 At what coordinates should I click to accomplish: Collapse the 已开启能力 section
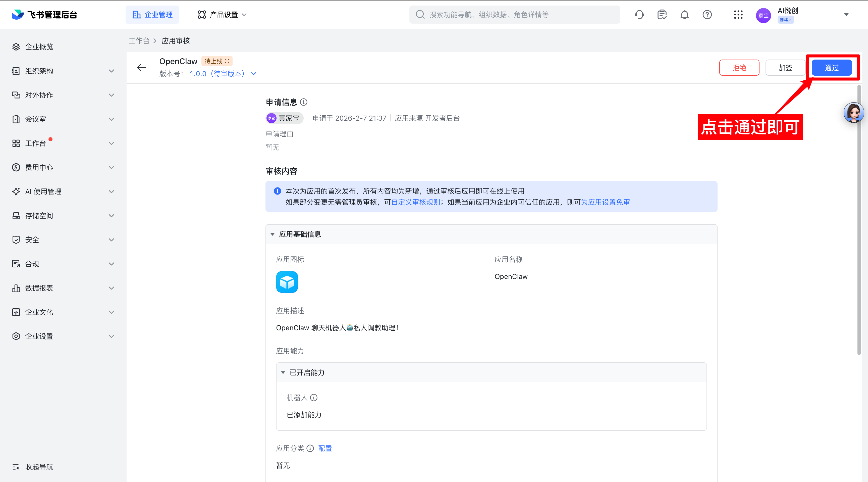point(283,372)
